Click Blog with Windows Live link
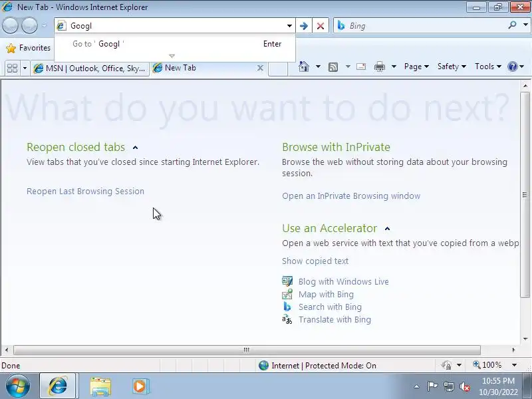 click(x=344, y=281)
